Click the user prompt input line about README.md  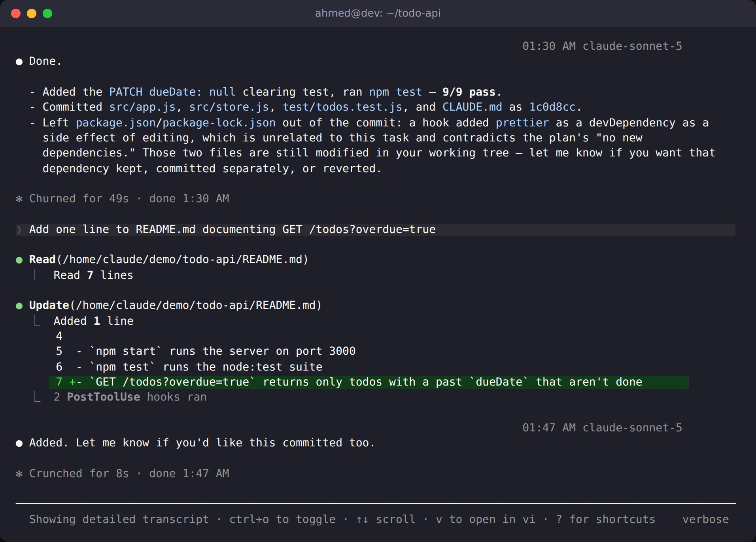tap(375, 230)
